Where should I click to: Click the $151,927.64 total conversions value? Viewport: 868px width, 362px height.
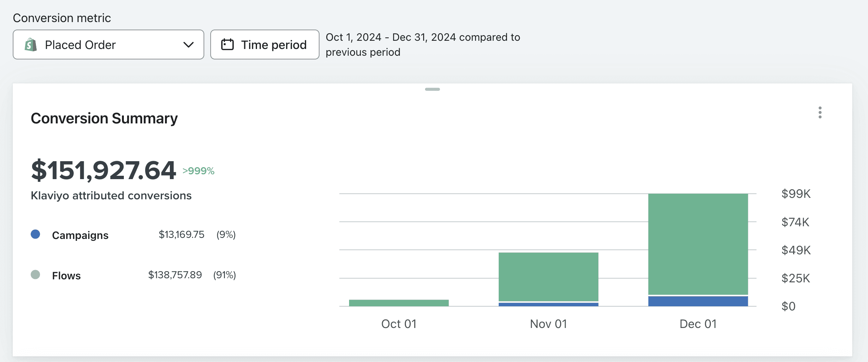click(104, 170)
